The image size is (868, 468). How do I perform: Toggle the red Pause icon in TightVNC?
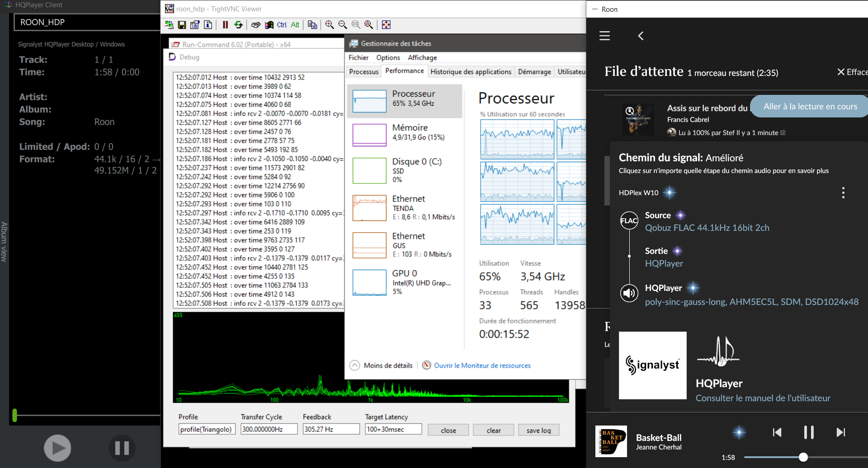pos(225,25)
